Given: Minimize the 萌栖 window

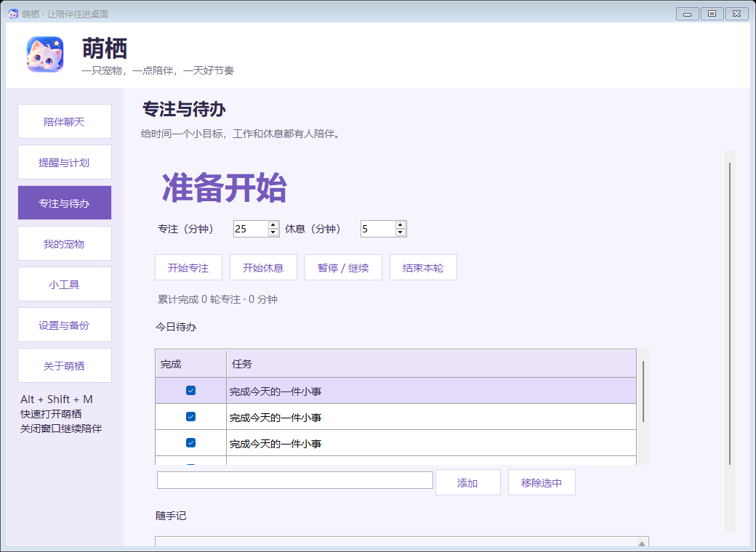Looking at the screenshot, I should (688, 14).
